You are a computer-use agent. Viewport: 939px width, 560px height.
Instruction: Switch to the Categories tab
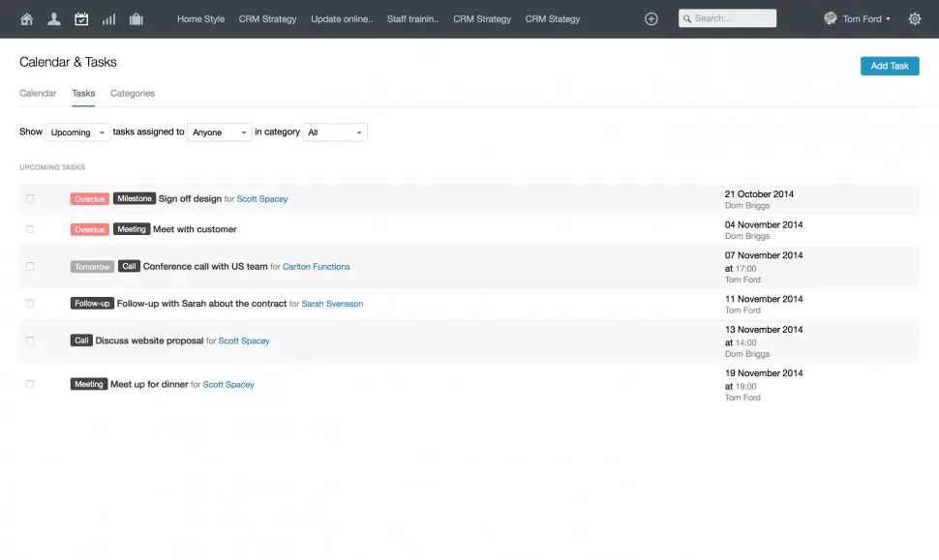coord(133,94)
